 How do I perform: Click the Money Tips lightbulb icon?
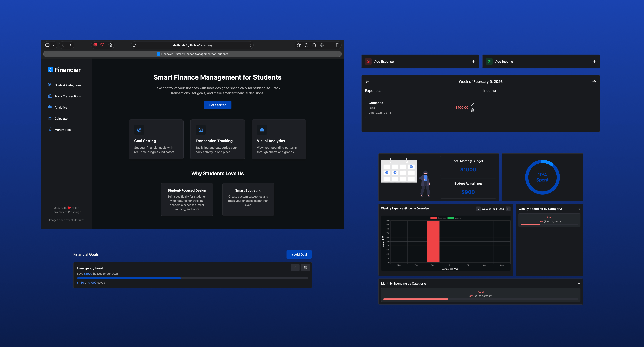tap(50, 130)
